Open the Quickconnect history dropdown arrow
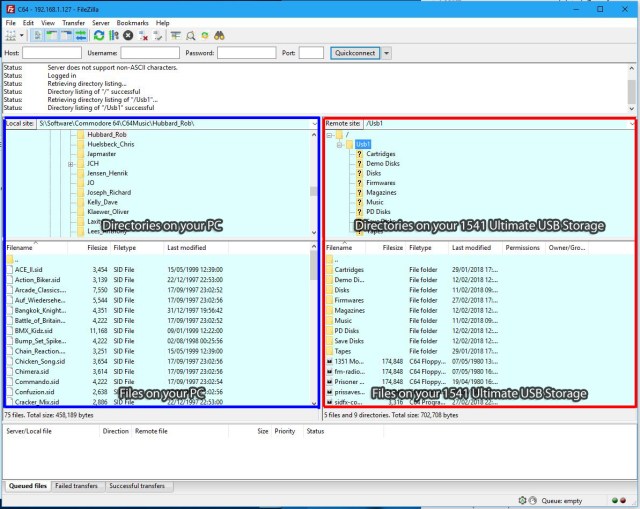640x509 pixels. pos(386,53)
